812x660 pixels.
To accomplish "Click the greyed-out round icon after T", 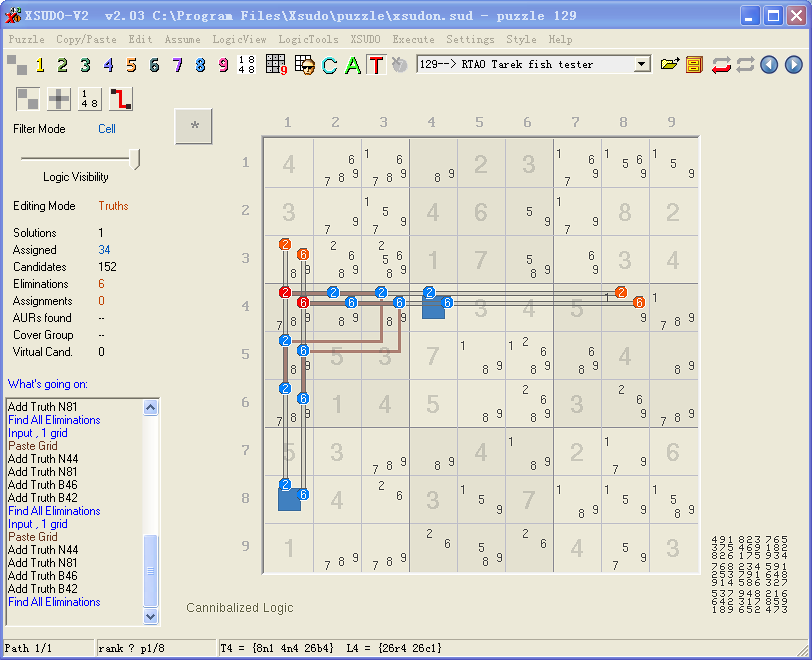I will pos(399,65).
